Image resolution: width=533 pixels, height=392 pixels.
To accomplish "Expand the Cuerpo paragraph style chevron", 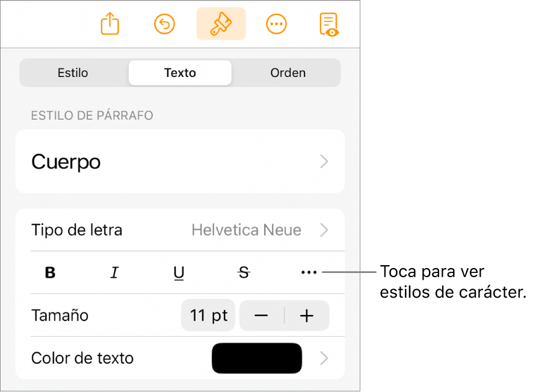I will (324, 161).
